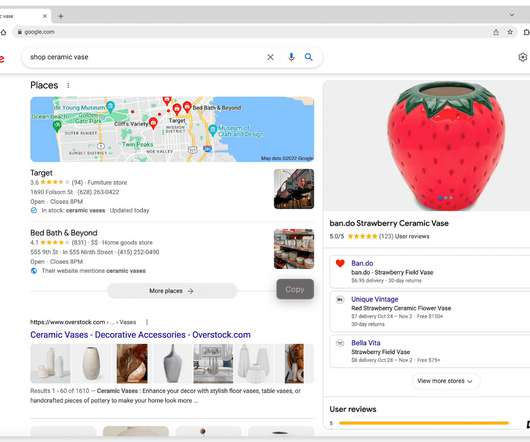The image size is (530, 442).
Task: Click the clear search X icon
Action: pyautogui.click(x=270, y=57)
